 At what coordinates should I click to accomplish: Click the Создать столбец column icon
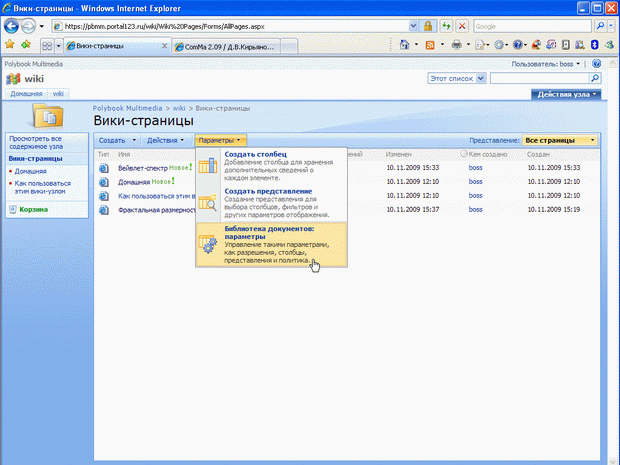click(x=208, y=166)
